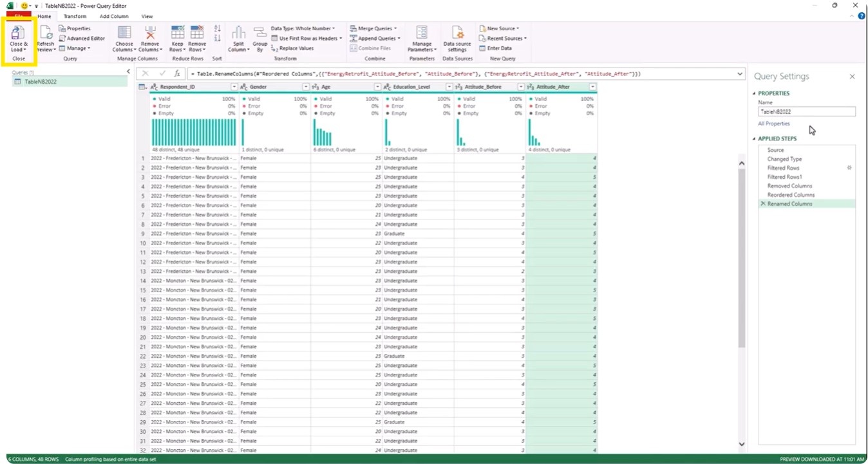Click Replace Values in Transform group
Viewport: 868px width, 464px height.
point(292,48)
